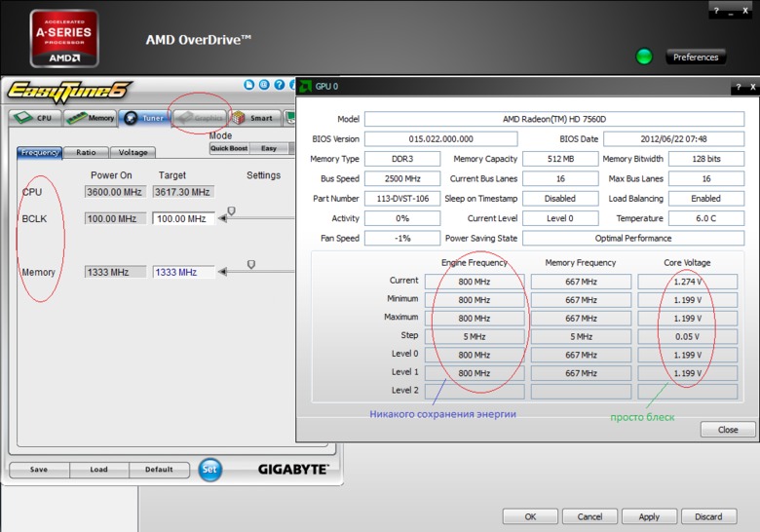Click the Memory target 1333 MHz field
760x532 pixels.
point(183,272)
